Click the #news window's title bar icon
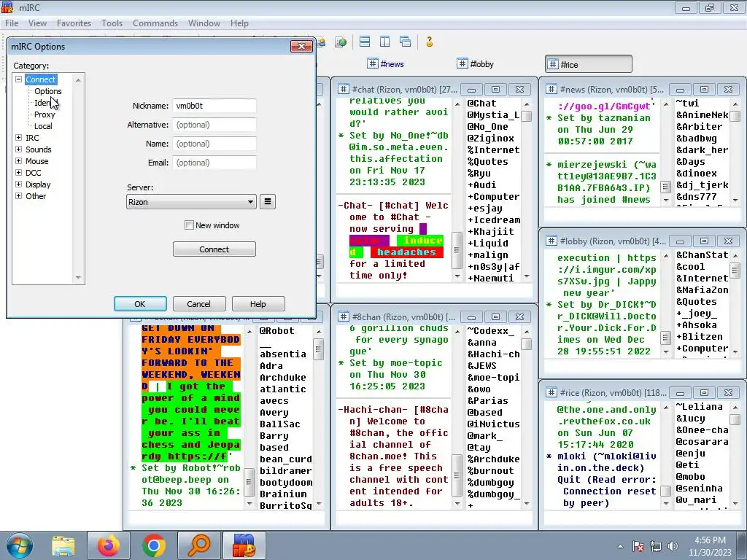The width and height of the screenshot is (747, 560). (x=551, y=89)
